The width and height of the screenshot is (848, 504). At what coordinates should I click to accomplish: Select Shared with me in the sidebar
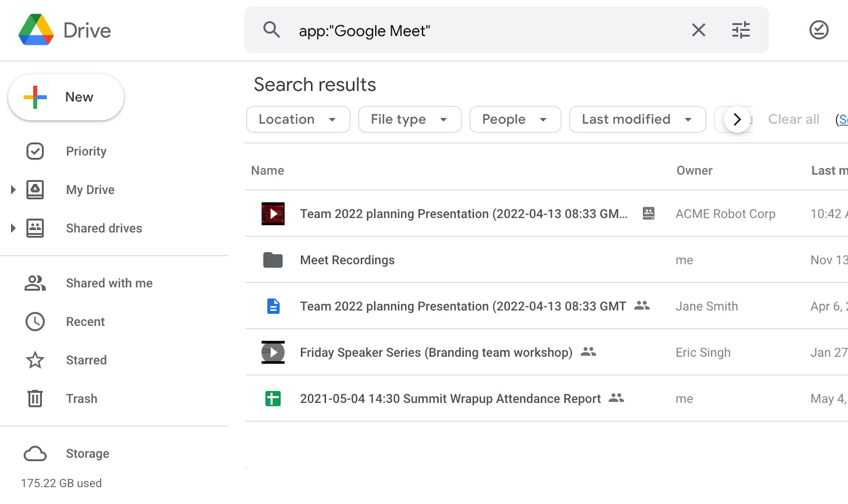(109, 284)
